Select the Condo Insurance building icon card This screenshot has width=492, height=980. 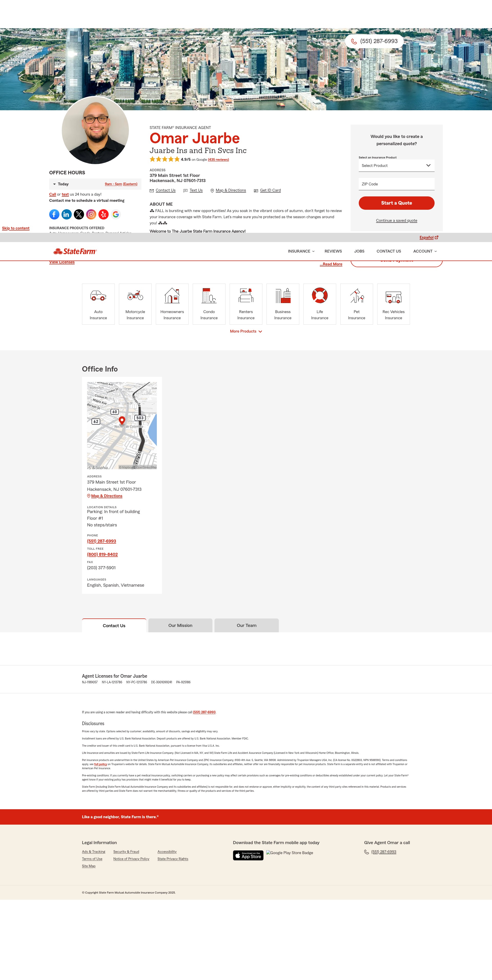pos(209,304)
